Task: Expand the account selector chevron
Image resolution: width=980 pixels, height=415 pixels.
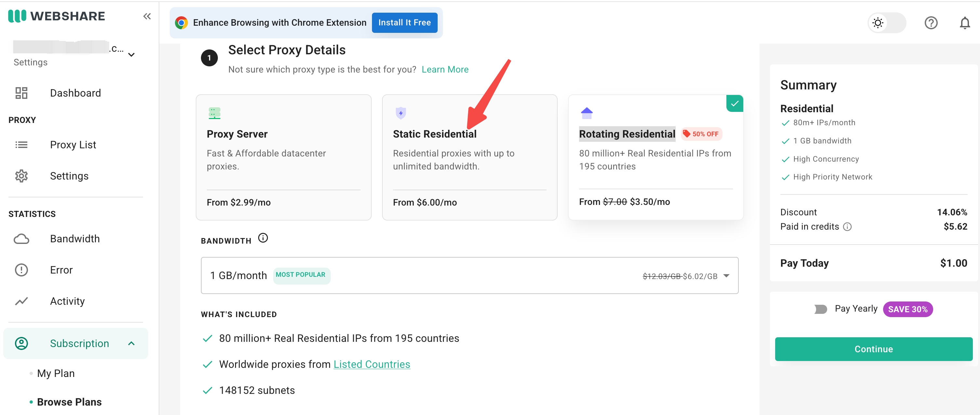Action: tap(132, 55)
